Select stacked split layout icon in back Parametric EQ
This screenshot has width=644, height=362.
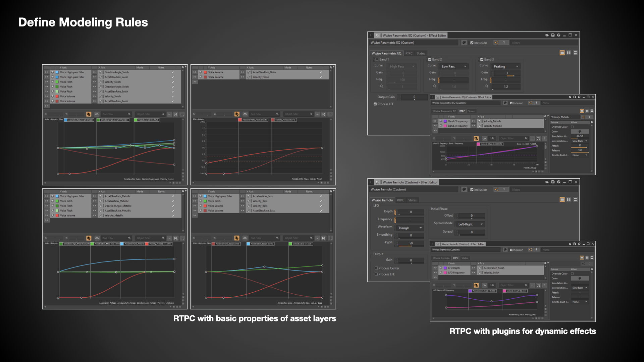click(x=575, y=53)
